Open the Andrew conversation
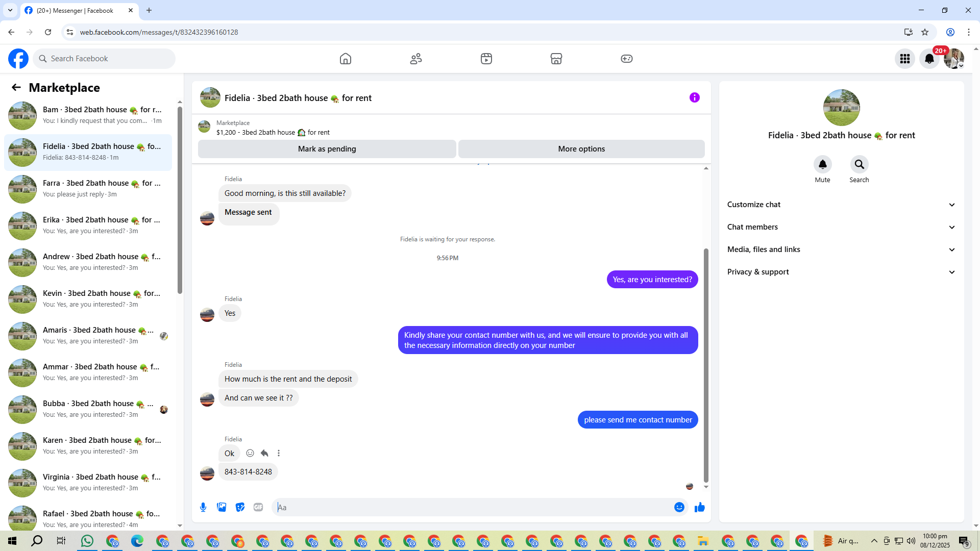Viewport: 980px width, 551px height. tap(88, 262)
